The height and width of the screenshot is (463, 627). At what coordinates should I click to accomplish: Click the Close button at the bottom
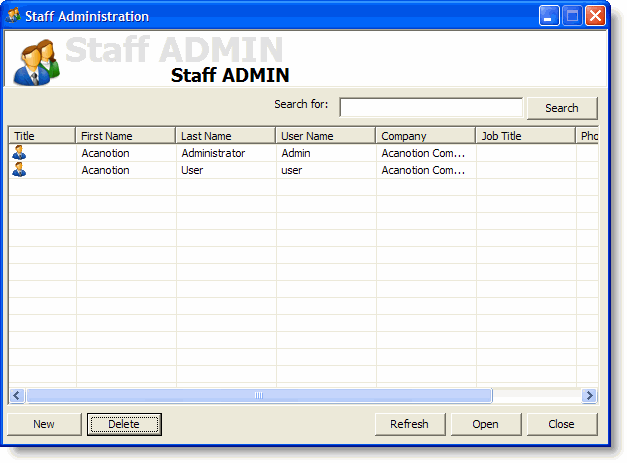pyautogui.click(x=562, y=424)
